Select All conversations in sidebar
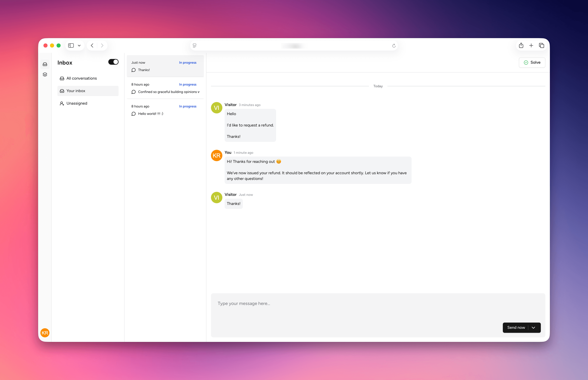This screenshot has height=380, width=588. pyautogui.click(x=81, y=78)
